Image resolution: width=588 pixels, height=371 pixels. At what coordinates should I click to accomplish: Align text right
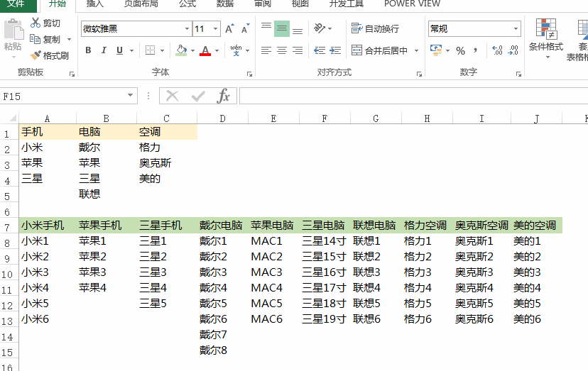point(298,50)
